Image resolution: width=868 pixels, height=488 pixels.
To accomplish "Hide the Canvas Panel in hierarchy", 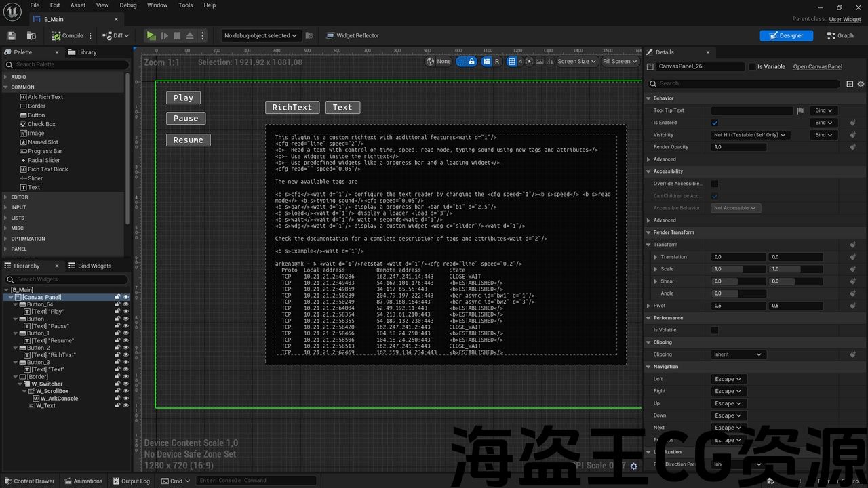I will pos(125,297).
